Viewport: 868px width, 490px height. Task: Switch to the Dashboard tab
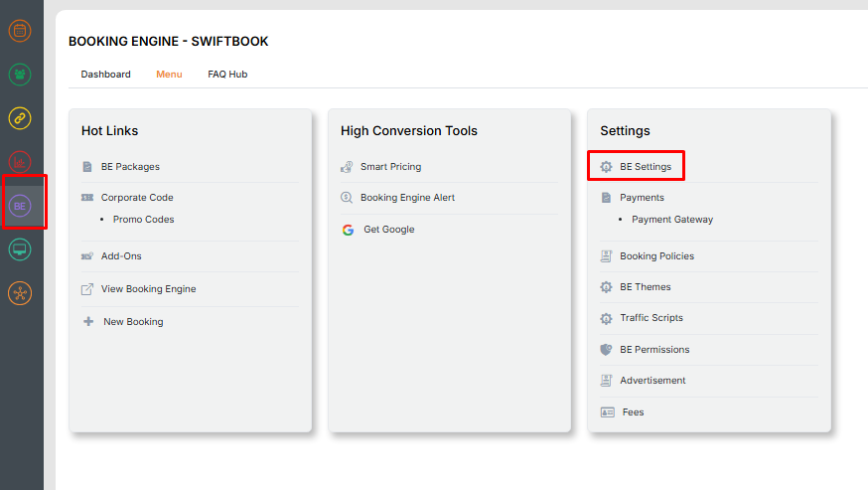[x=105, y=75]
